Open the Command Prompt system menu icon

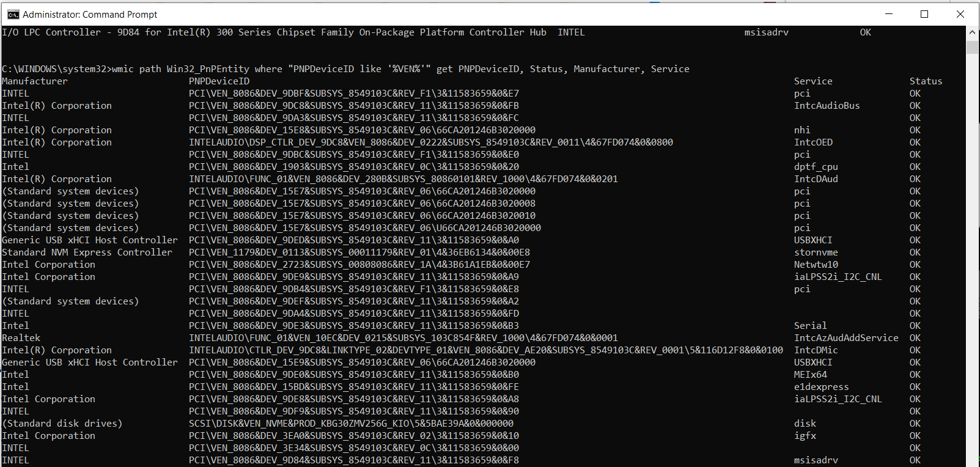tap(12, 14)
